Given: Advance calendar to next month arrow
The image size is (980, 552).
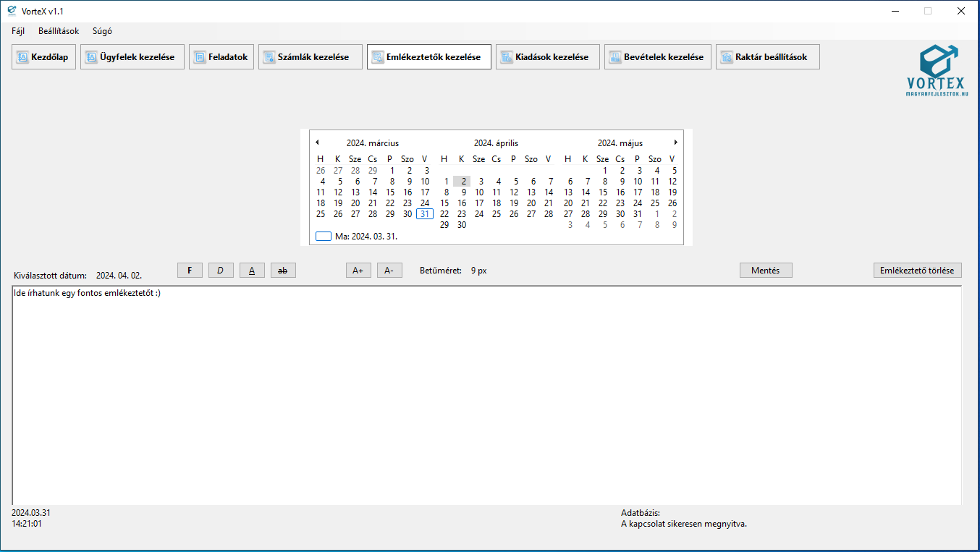Looking at the screenshot, I should point(676,143).
